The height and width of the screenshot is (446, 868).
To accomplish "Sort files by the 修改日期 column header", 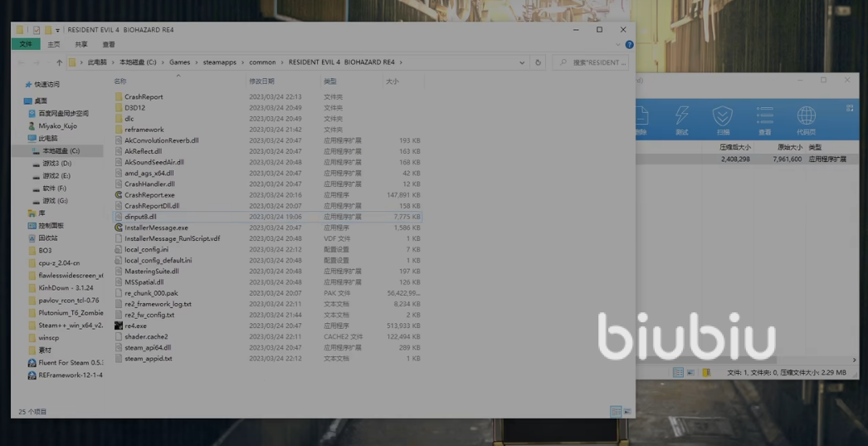I will coord(261,81).
